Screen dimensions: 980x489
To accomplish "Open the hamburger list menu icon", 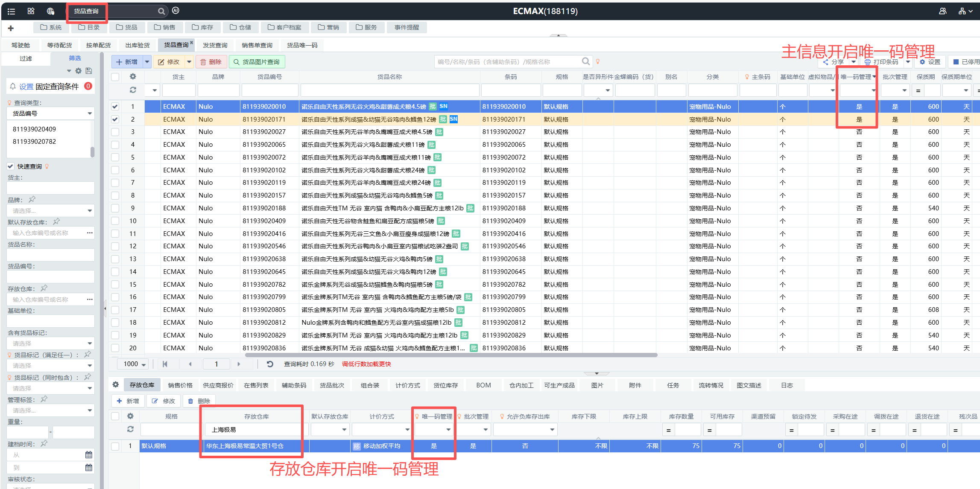I will coord(11,11).
